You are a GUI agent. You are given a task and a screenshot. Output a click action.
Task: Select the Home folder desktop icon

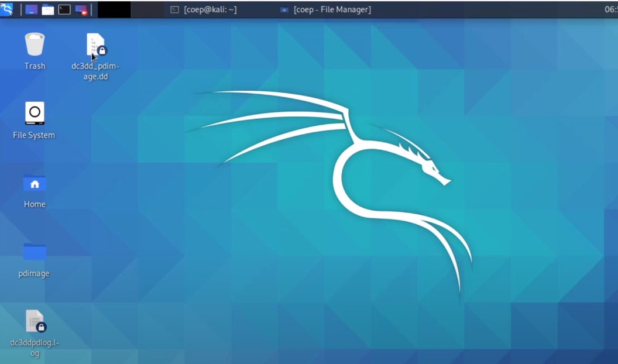[x=35, y=183]
